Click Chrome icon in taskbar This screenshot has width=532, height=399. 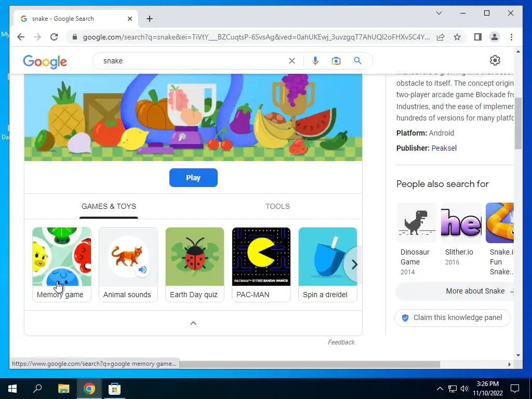pyautogui.click(x=89, y=389)
